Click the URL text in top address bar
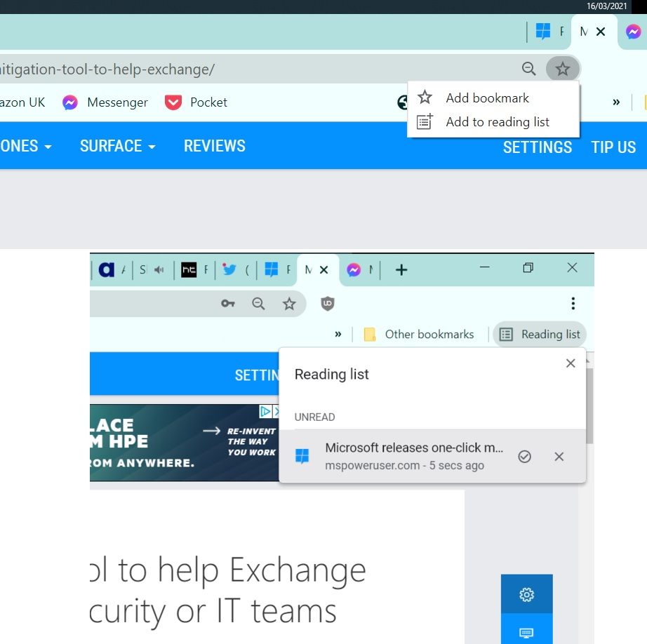 [x=107, y=69]
